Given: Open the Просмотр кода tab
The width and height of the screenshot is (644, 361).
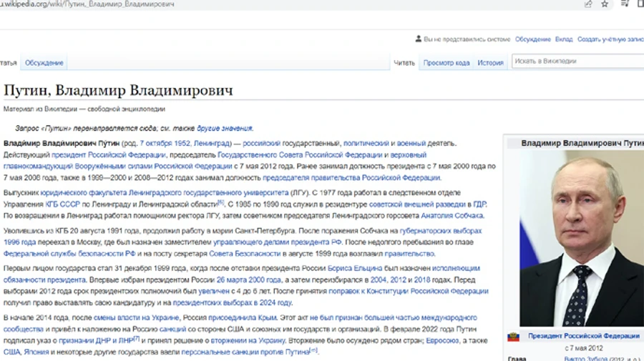Looking at the screenshot, I should click(446, 63).
